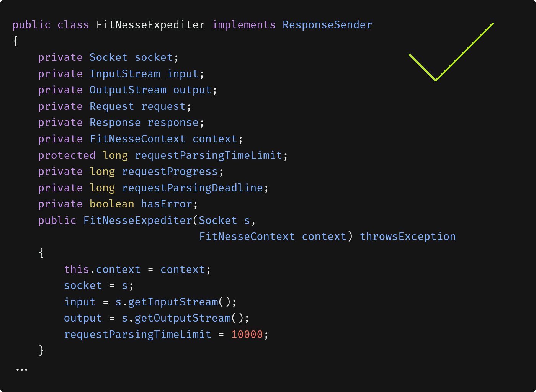This screenshot has height=392, width=536.
Task: Select the number 10000 literal
Action: [x=247, y=335]
